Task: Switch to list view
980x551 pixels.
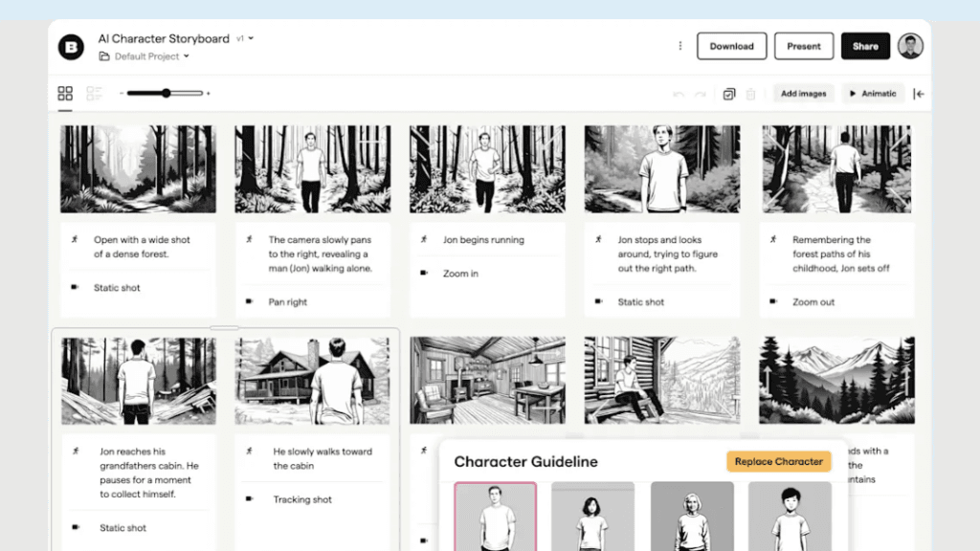Action: click(x=94, y=94)
